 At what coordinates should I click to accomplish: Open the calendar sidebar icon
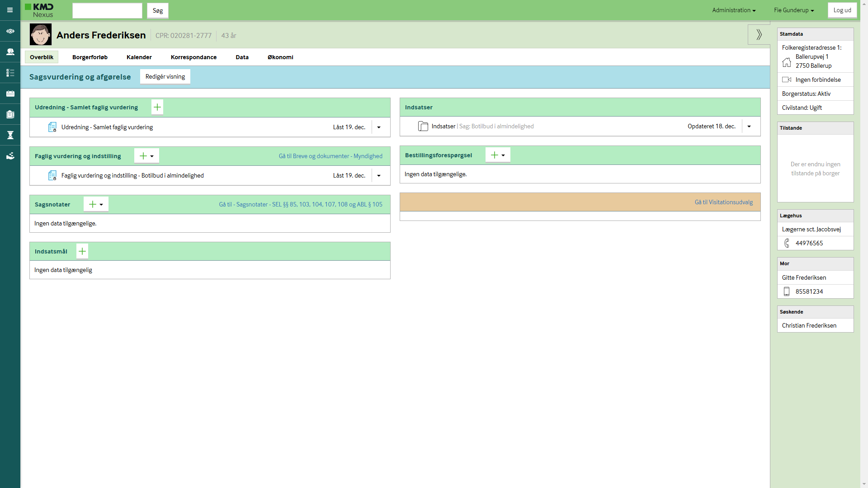tap(10, 94)
